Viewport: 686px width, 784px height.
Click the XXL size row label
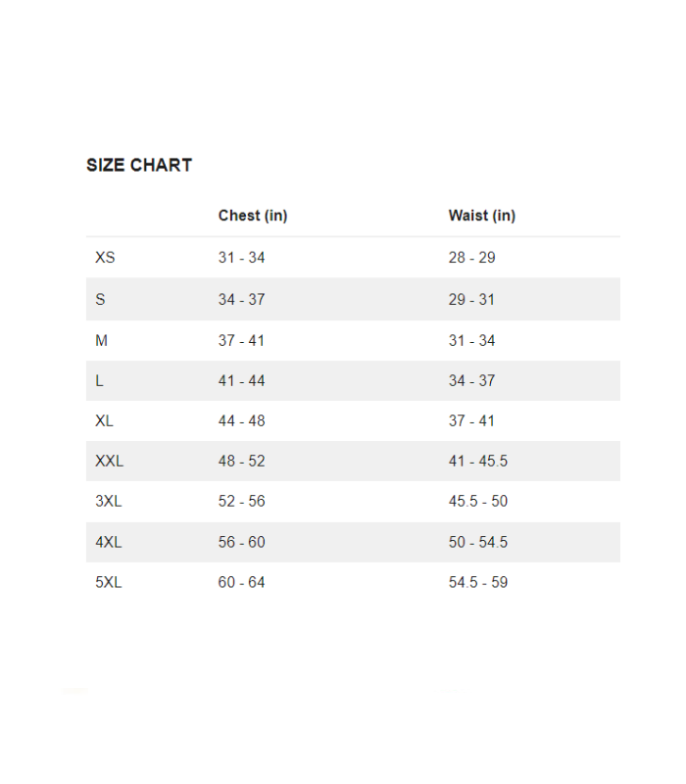coord(110,462)
